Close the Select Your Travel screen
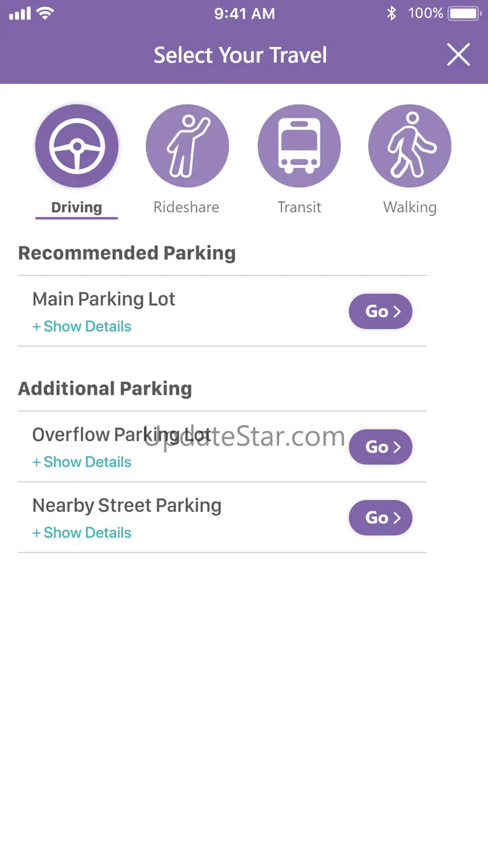Image resolution: width=488 pixels, height=868 pixels. pos(458,55)
